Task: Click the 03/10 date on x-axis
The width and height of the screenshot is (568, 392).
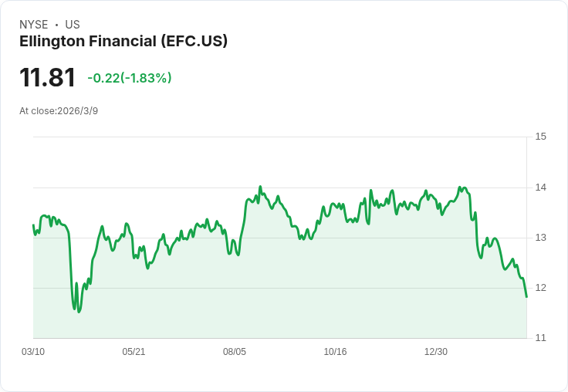Action: click(x=33, y=352)
